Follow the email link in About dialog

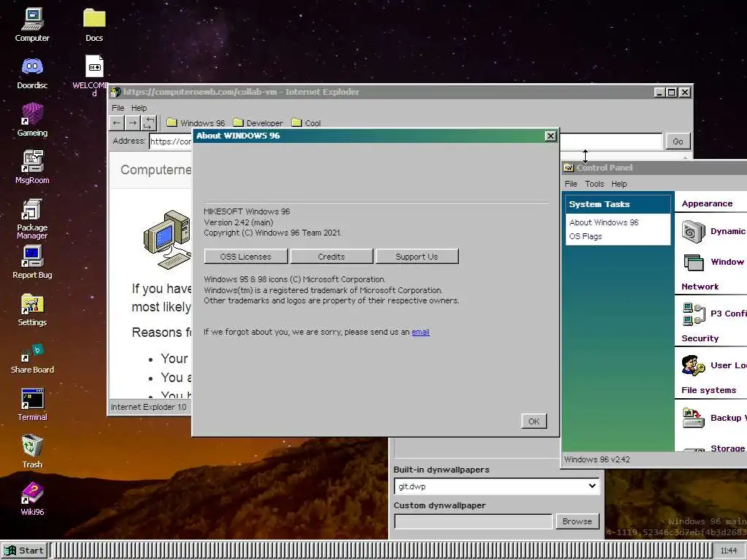(420, 332)
